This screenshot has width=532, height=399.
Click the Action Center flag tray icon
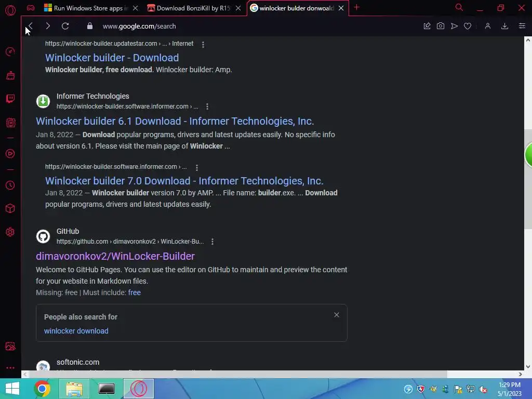(458, 389)
